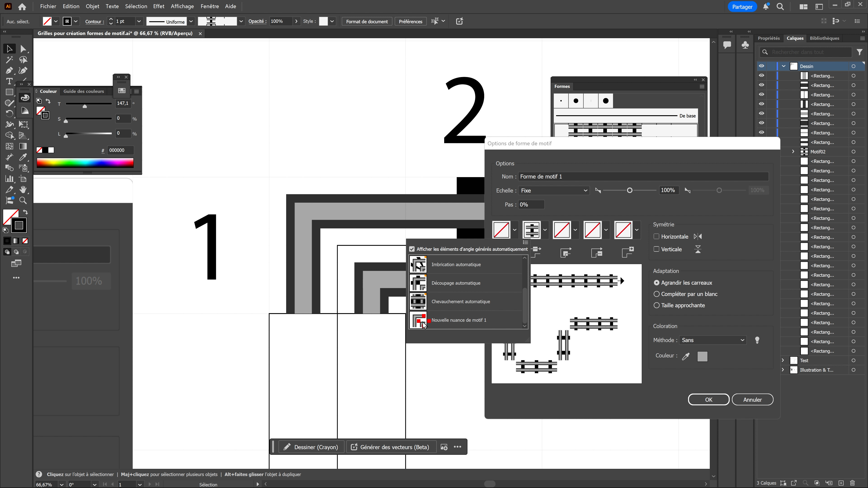Open the Fenêtre menu
Image resolution: width=868 pixels, height=488 pixels.
tap(210, 6)
